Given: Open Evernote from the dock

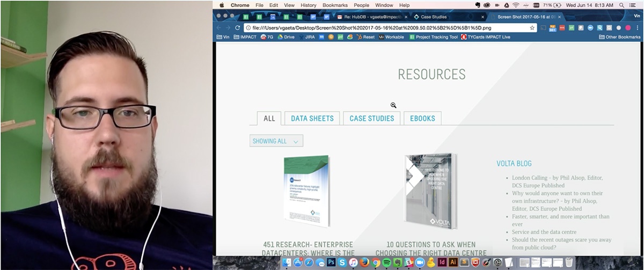Looking at the screenshot, I should (x=398, y=263).
